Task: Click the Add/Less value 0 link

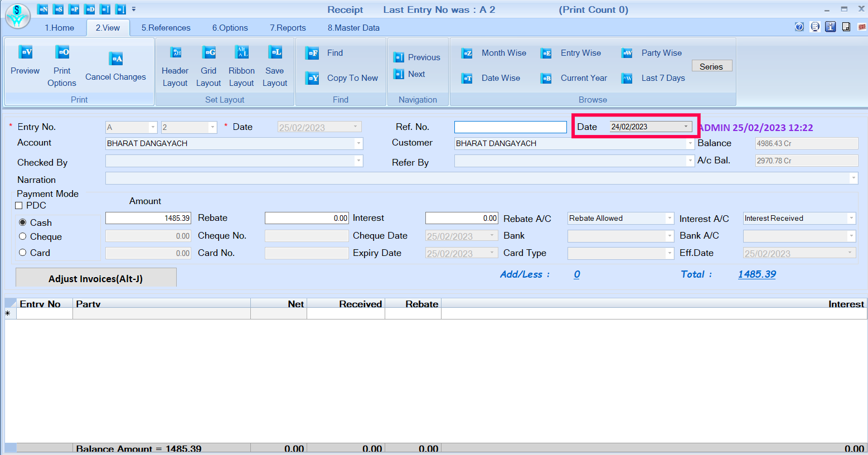Action: click(x=577, y=274)
